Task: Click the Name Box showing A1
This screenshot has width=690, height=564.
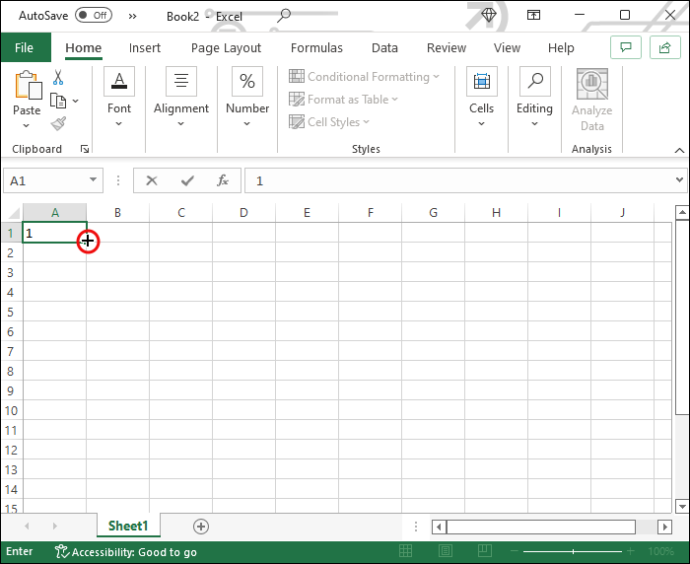Action: (x=46, y=181)
